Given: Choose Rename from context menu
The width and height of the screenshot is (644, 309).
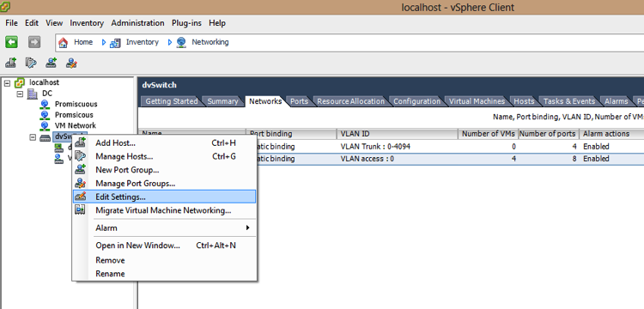Looking at the screenshot, I should (x=164, y=273).
